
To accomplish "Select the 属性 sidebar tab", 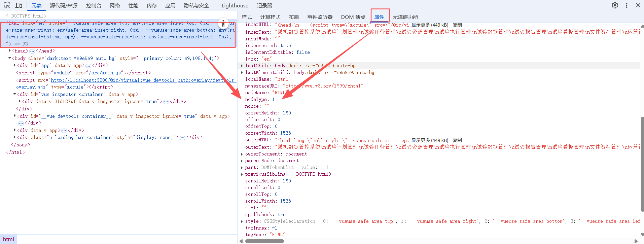I will point(379,17).
